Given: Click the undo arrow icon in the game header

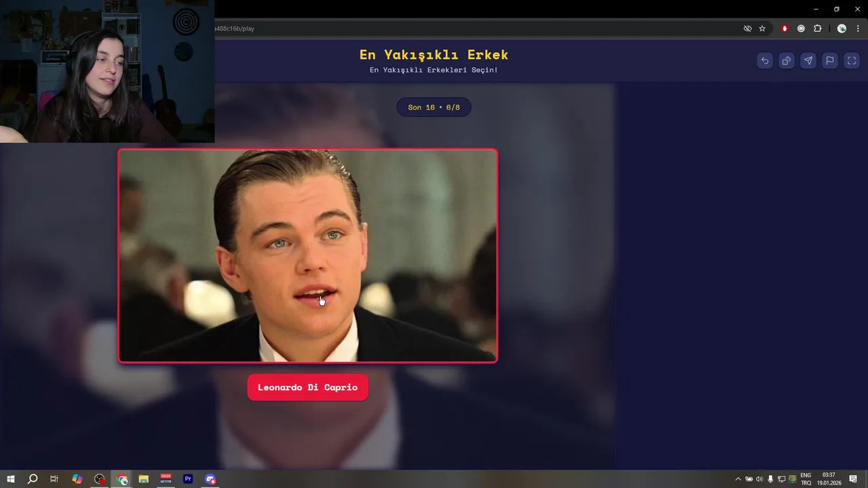Looking at the screenshot, I should point(764,61).
